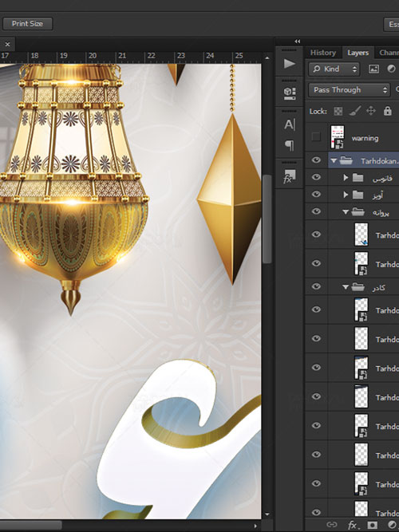399x532 pixels.
Task: Hide the فانوس folder layer
Action: [x=316, y=177]
